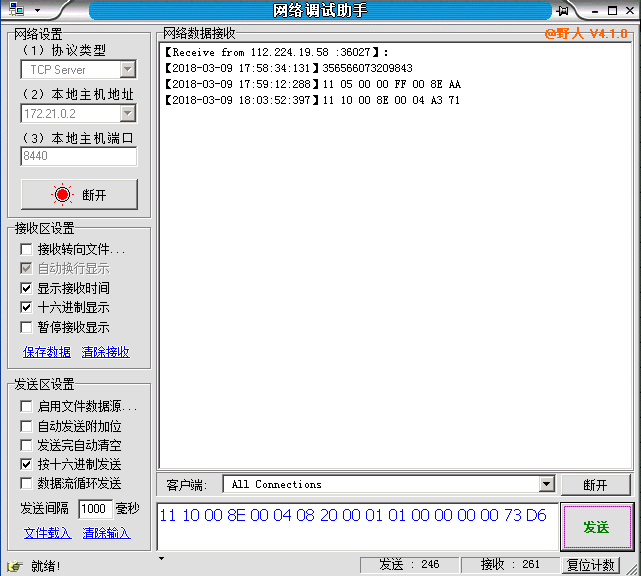Expand the 172.21.0.2 host address dropdown
Image resolution: width=641 pixels, height=576 pixels.
click(x=128, y=113)
